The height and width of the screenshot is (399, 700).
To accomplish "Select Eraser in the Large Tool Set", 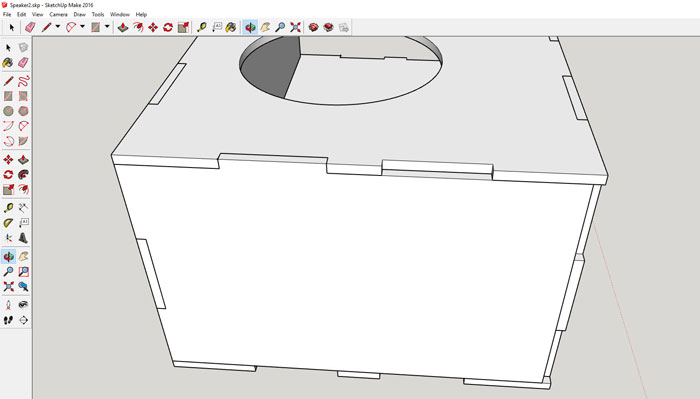I will (x=23, y=62).
